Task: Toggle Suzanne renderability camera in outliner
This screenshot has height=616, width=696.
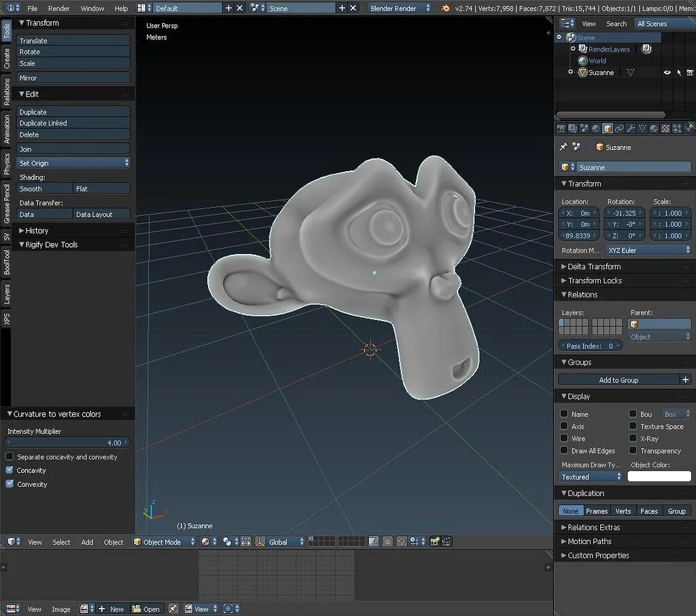Action: (691, 72)
